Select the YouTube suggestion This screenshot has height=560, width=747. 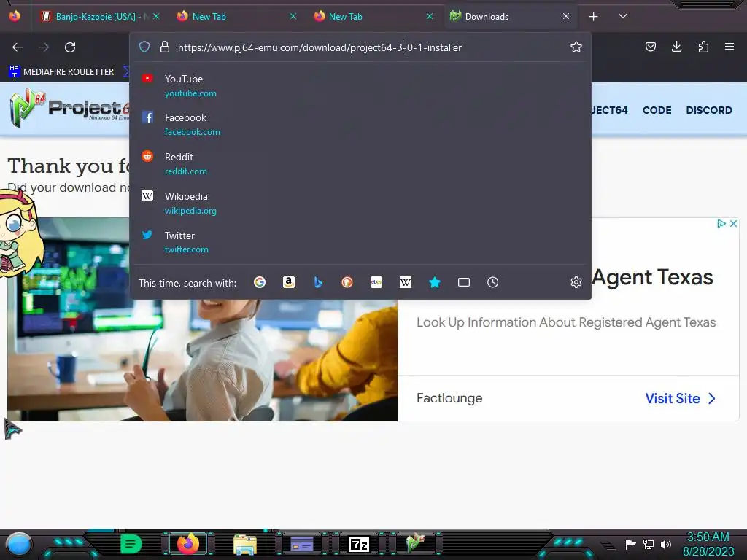[360, 86]
